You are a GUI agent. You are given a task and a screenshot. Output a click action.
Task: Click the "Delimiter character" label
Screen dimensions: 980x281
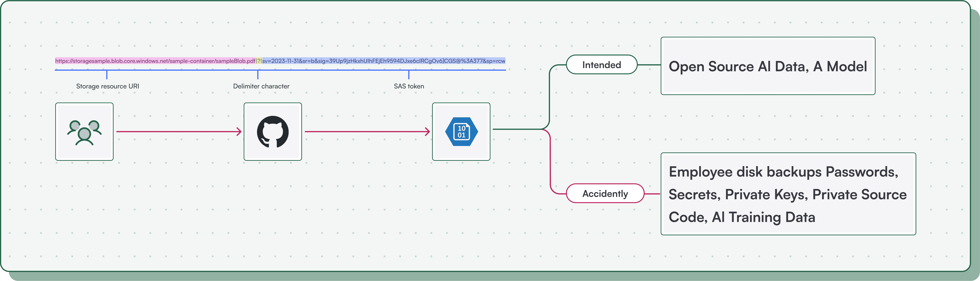pyautogui.click(x=261, y=86)
